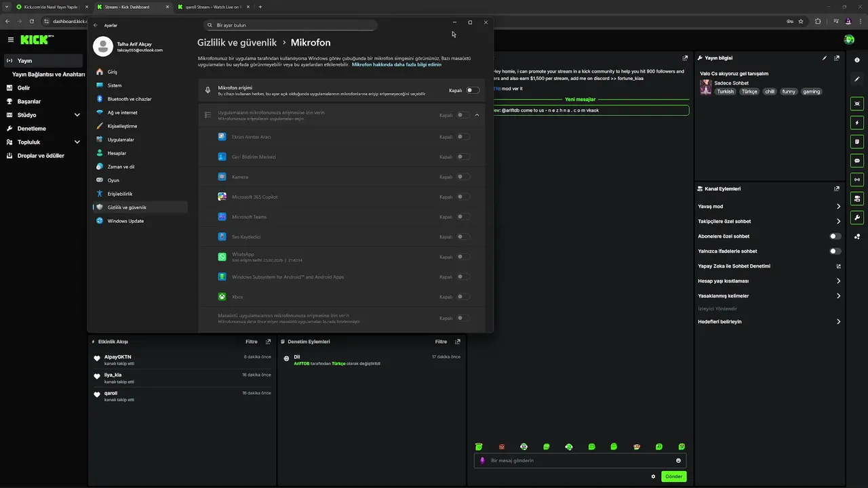Click the pencil edit icon in Yayın bilgisi
The image size is (868, 488).
tap(825, 58)
